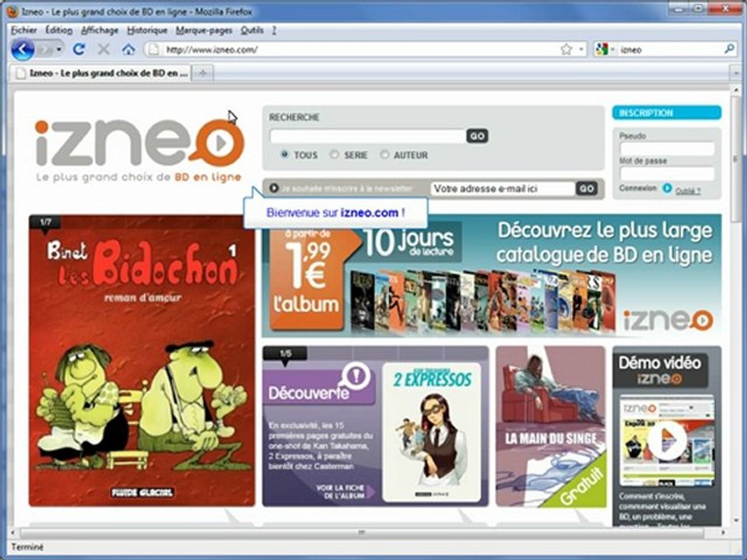The height and width of the screenshot is (560, 747).
Task: Open the search engine chooser dropdown
Action: point(612,50)
